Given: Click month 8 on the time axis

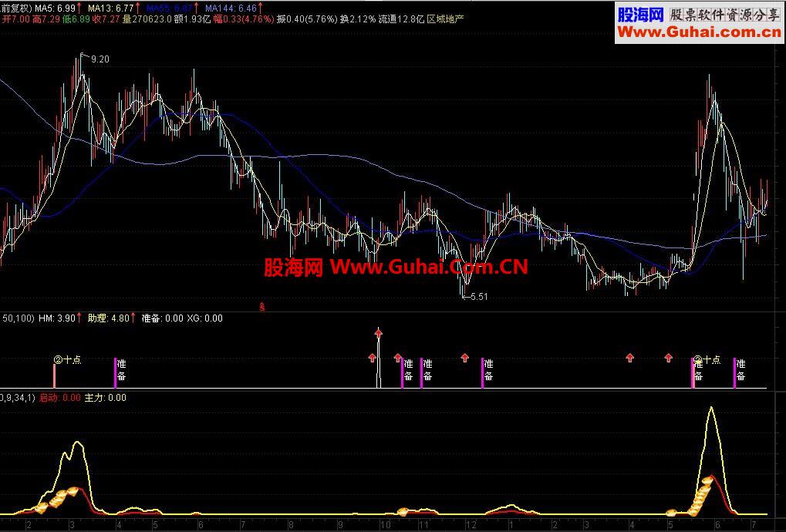Looking at the screenshot, I should (x=292, y=525).
